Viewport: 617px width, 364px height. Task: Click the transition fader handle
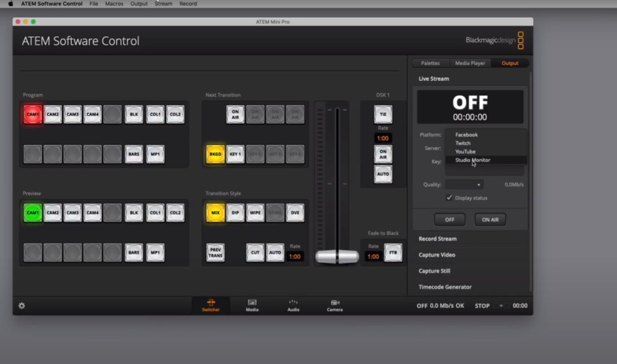337,257
